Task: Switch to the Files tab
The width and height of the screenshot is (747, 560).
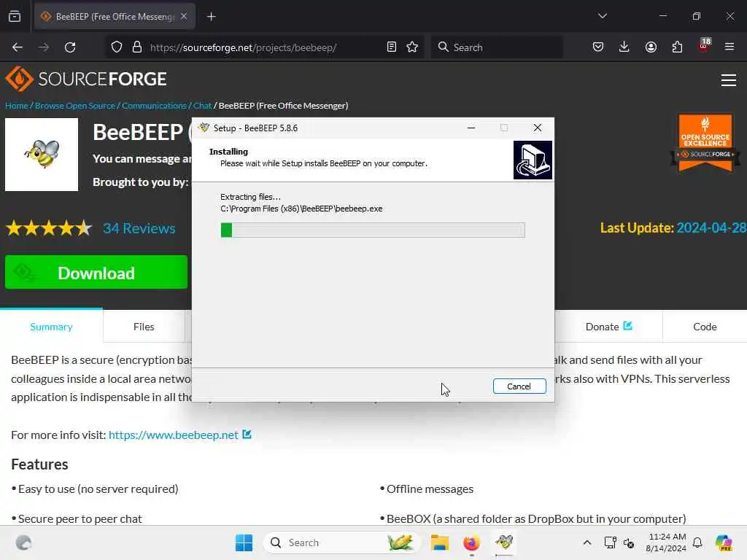Action: pyautogui.click(x=144, y=327)
